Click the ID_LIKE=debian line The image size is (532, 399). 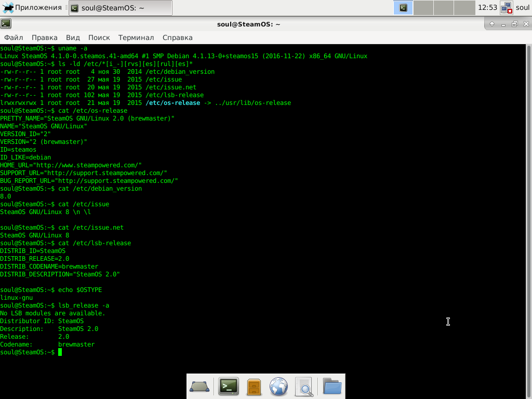click(25, 157)
